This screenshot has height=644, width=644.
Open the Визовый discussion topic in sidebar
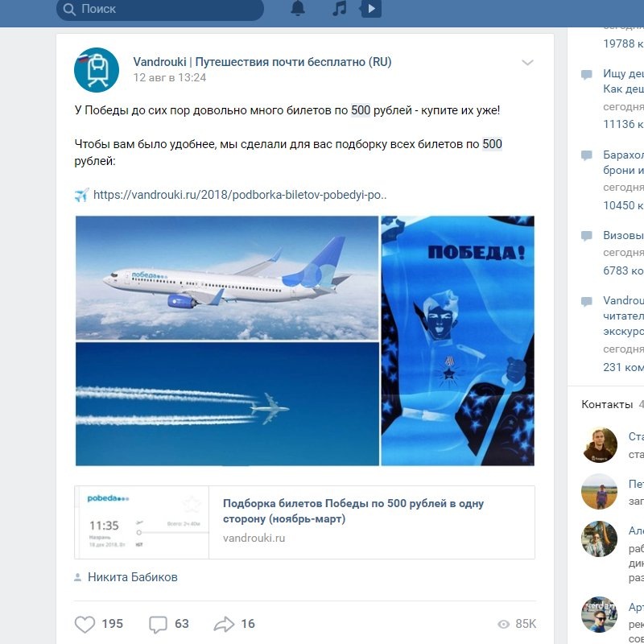(623, 235)
